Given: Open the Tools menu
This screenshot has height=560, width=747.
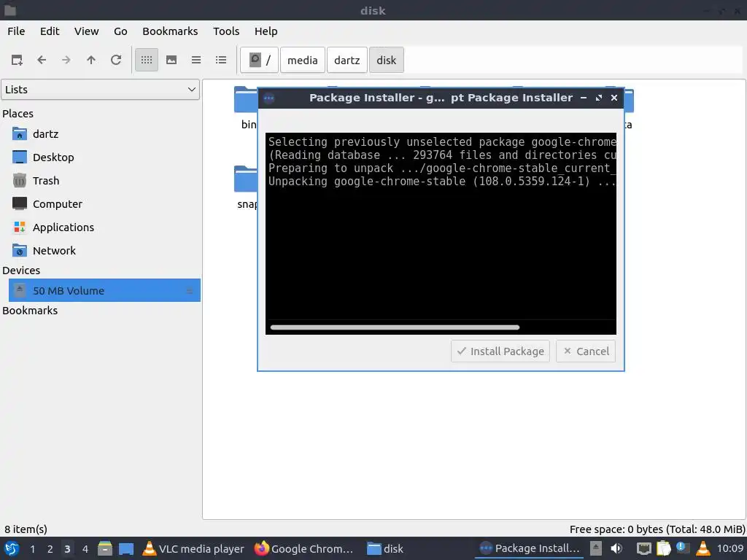Looking at the screenshot, I should pos(226,31).
